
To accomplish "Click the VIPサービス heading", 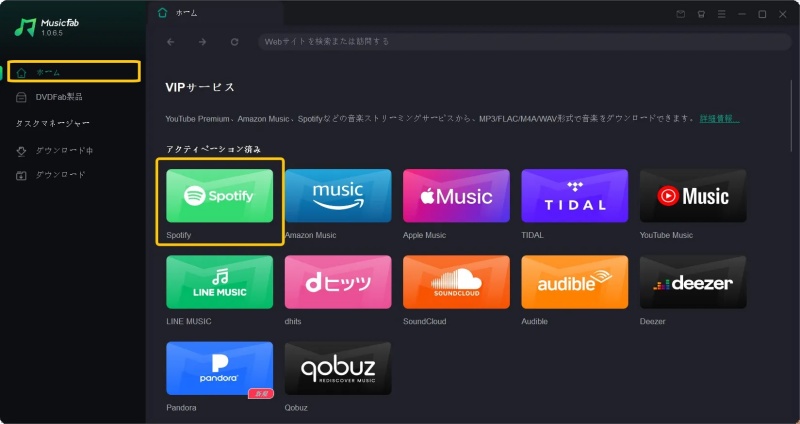I will (x=200, y=87).
